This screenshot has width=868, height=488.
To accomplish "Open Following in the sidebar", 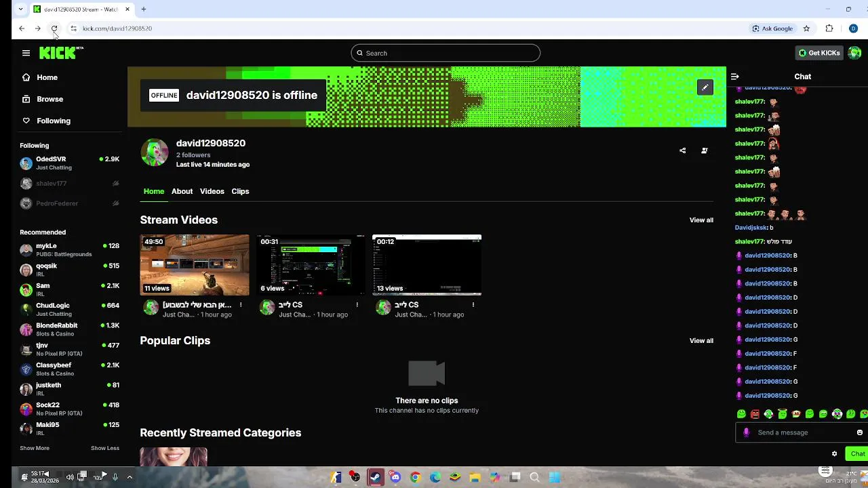I will click(54, 121).
